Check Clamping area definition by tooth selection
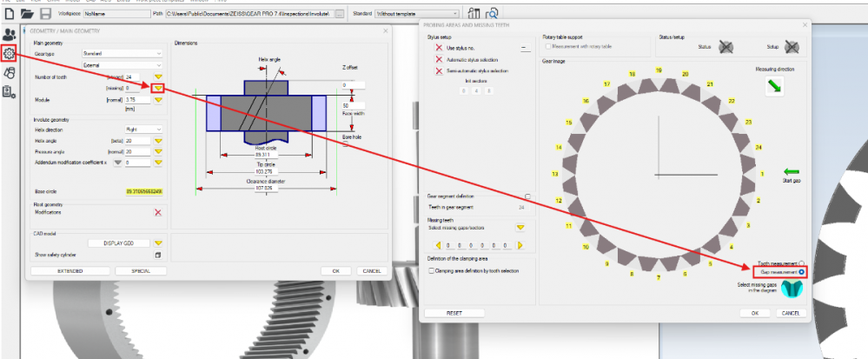 pyautogui.click(x=432, y=270)
